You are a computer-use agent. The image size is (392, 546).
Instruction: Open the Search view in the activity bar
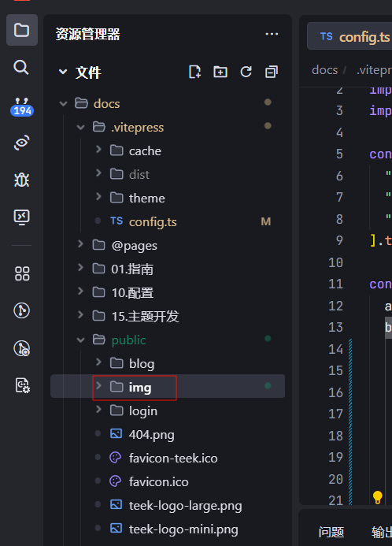pos(21,67)
